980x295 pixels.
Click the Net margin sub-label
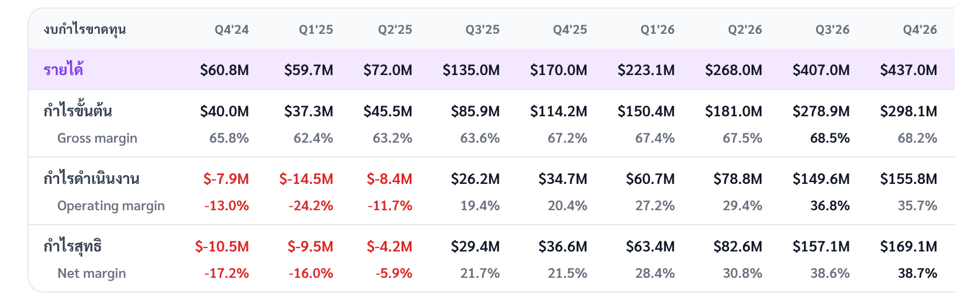[92, 273]
